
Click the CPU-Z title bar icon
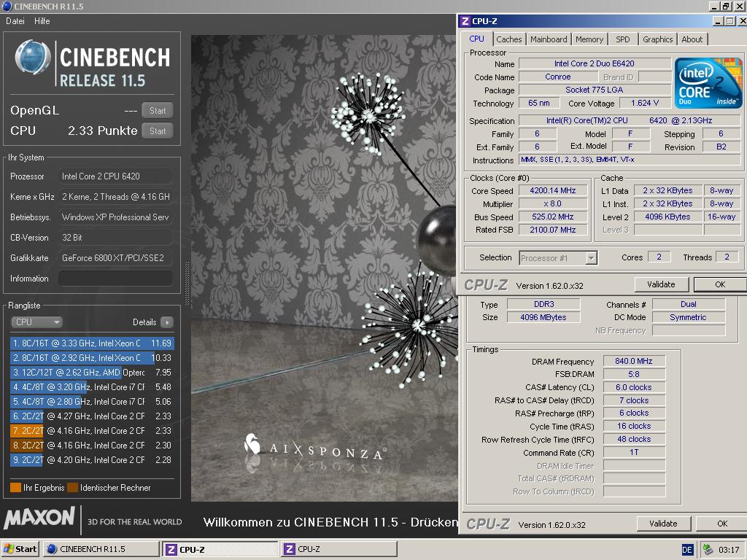pyautogui.click(x=465, y=21)
